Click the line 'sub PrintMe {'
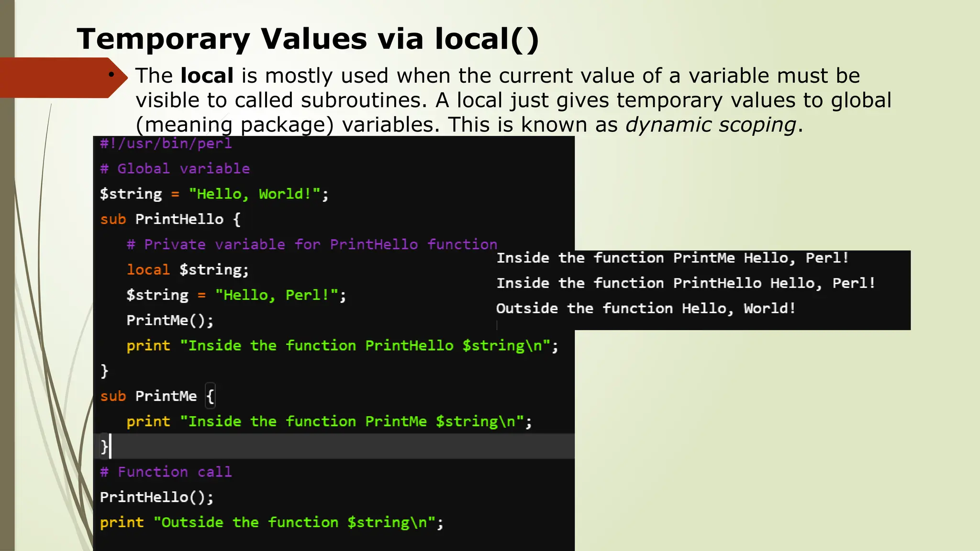Viewport: 980px width, 551px height. (158, 396)
